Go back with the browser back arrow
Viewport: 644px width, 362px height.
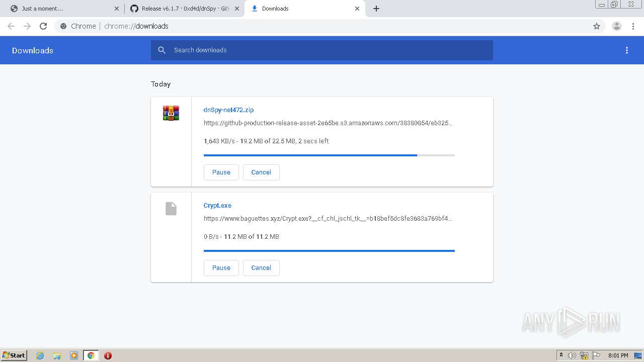coord(11,26)
